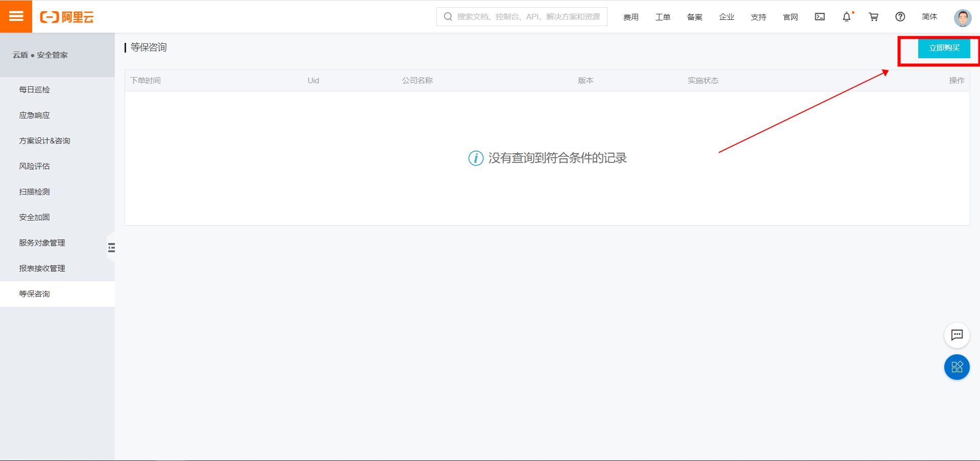Click the search magnifier icon

448,16
